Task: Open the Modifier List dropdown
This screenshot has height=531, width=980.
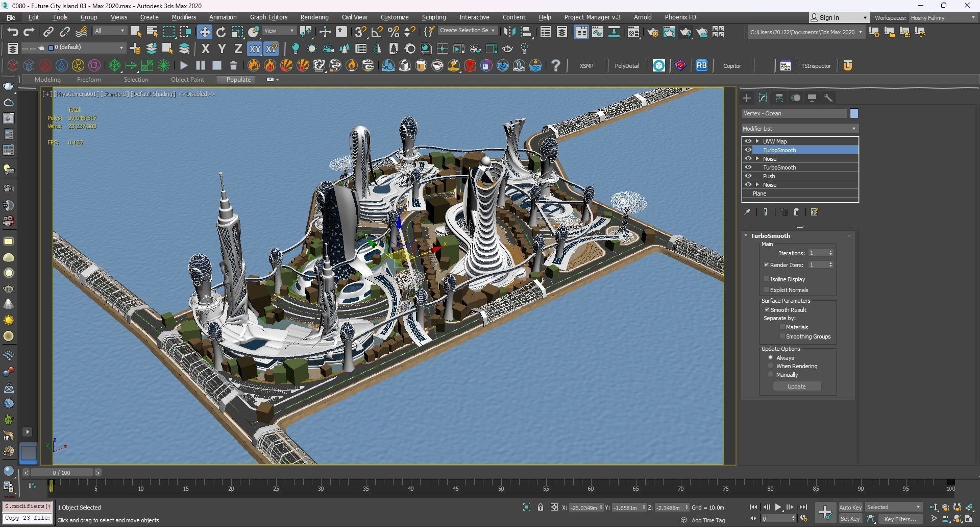Action: (800, 129)
